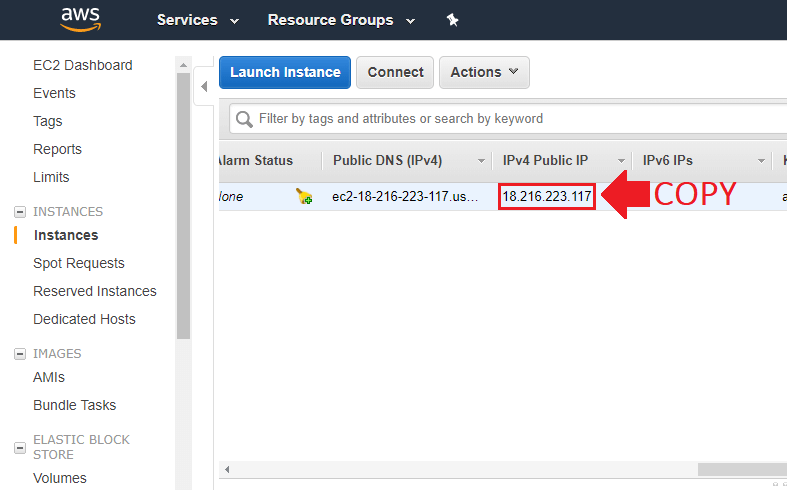Viewport: 787px width, 490px height.
Task: Click the Connect button
Action: 395,72
